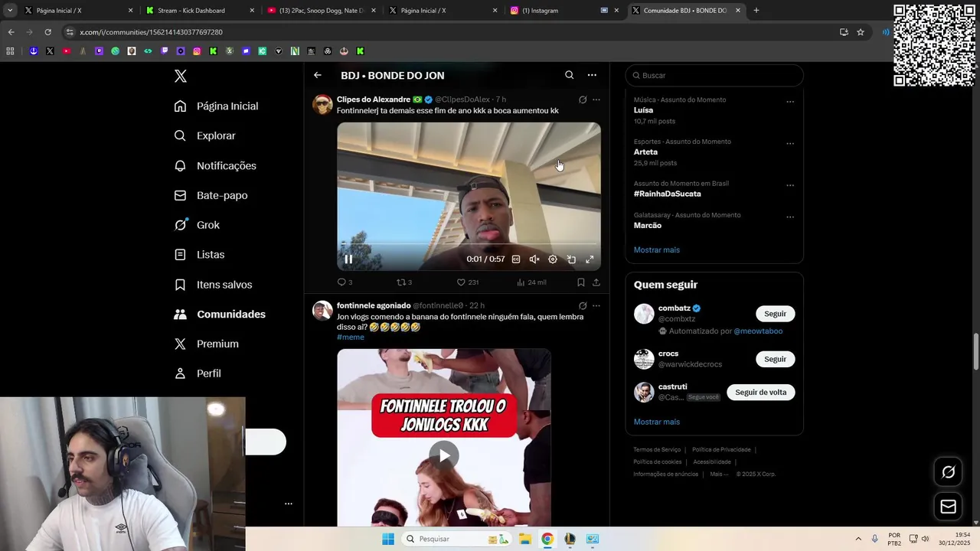Repost the Clipes do Alexandre post
The height and width of the screenshot is (551, 980).
click(404, 282)
